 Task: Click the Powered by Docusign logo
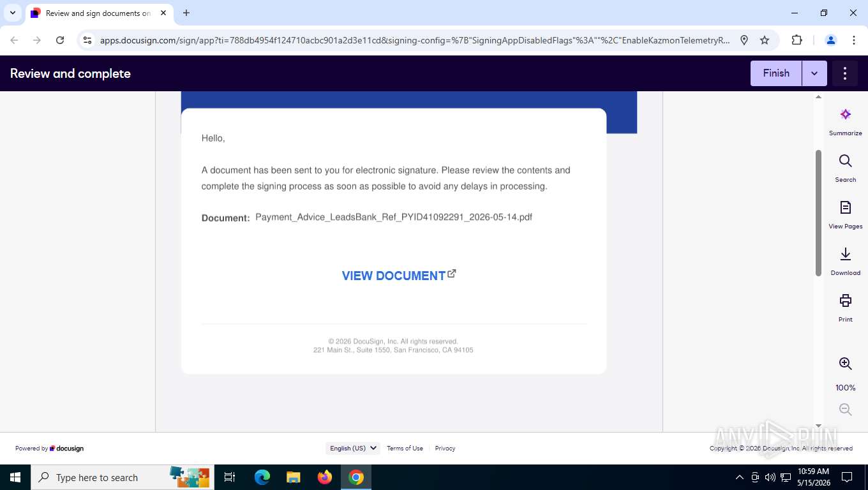click(x=50, y=449)
